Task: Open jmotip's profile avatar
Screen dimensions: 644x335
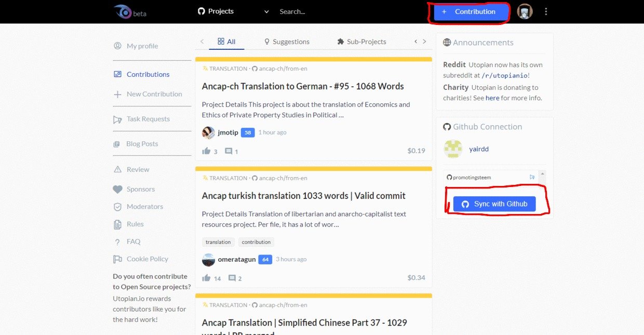Action: tap(208, 132)
